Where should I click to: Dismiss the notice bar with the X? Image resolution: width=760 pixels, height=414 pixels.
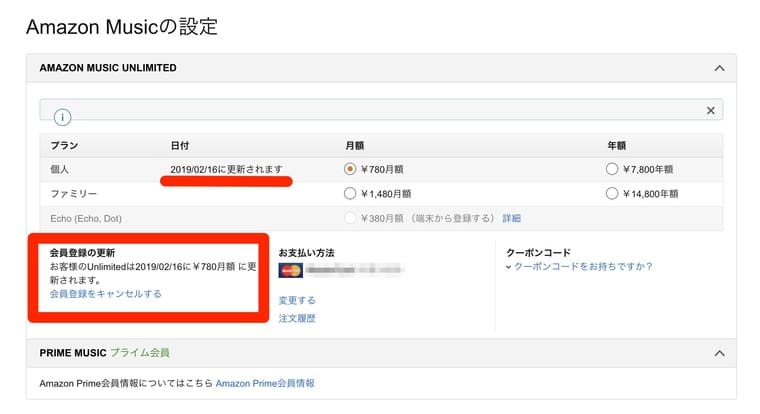point(711,111)
